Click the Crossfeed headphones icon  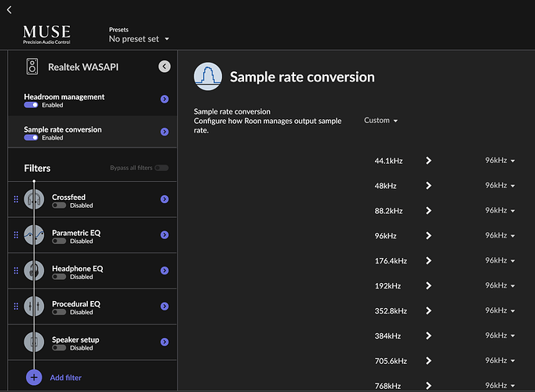tap(34, 199)
